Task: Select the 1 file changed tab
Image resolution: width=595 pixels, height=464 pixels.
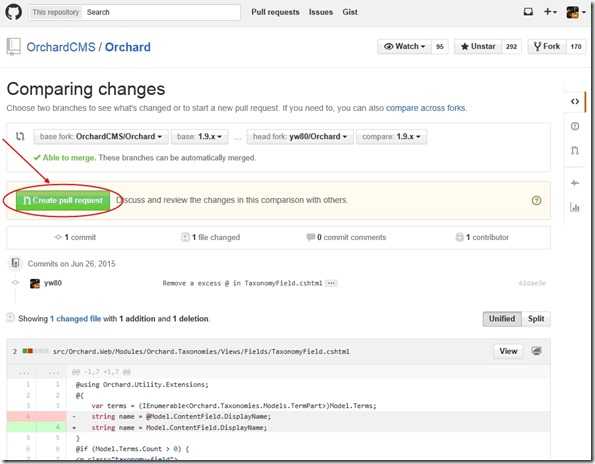Action: coord(211,237)
